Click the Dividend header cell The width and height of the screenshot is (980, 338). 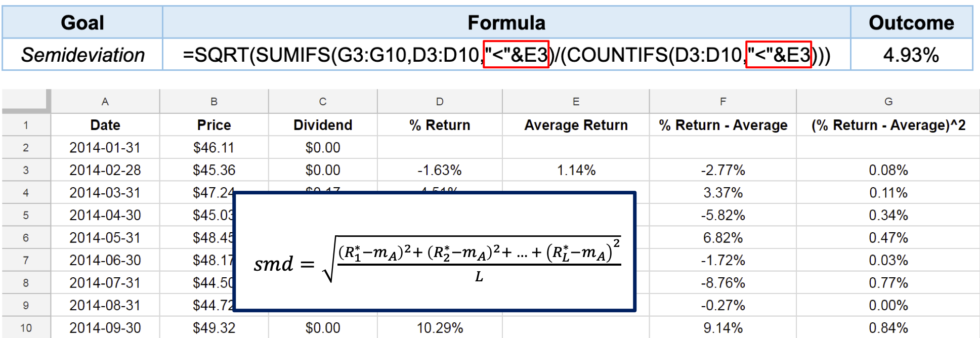pos(323,125)
